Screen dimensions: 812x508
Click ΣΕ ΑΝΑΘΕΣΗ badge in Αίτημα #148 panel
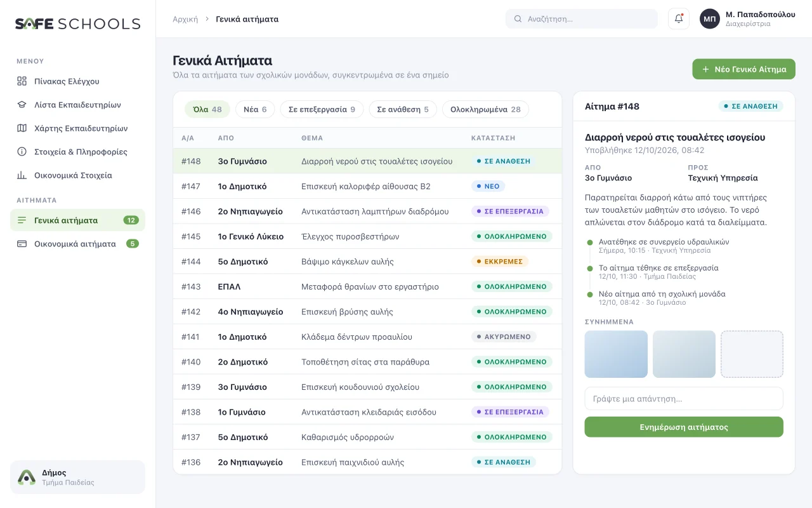tap(751, 107)
